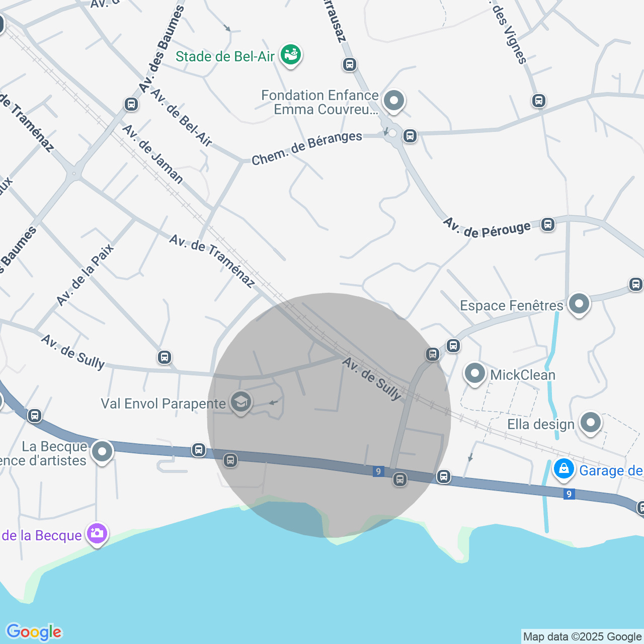The height and width of the screenshot is (644, 644).
Task: Click the camera marker near de la Becque
Action: (x=97, y=533)
